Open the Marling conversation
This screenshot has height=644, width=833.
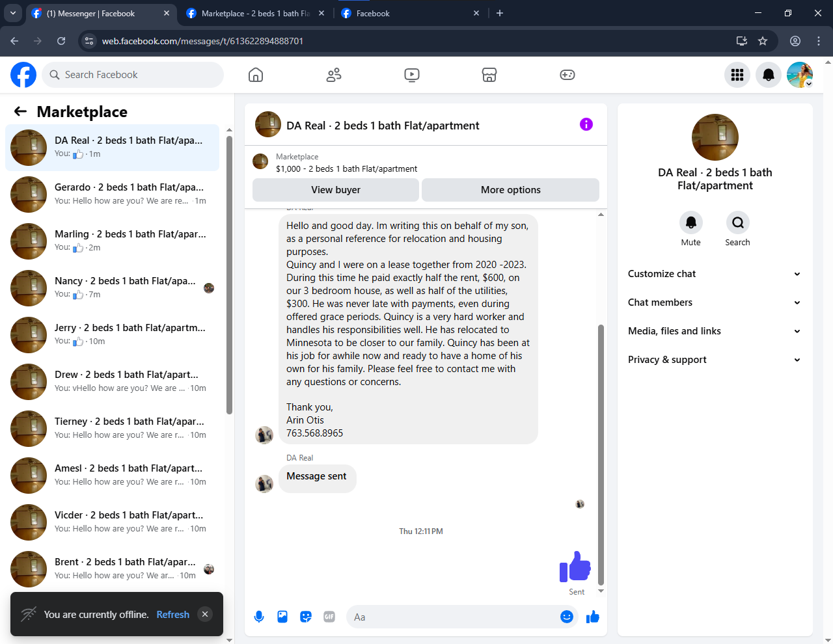(x=112, y=241)
